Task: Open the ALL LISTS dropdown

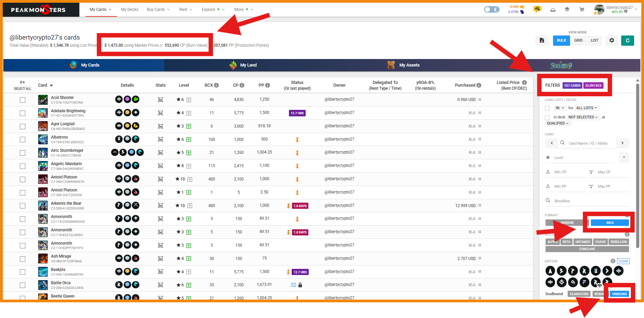Action: 587,108
